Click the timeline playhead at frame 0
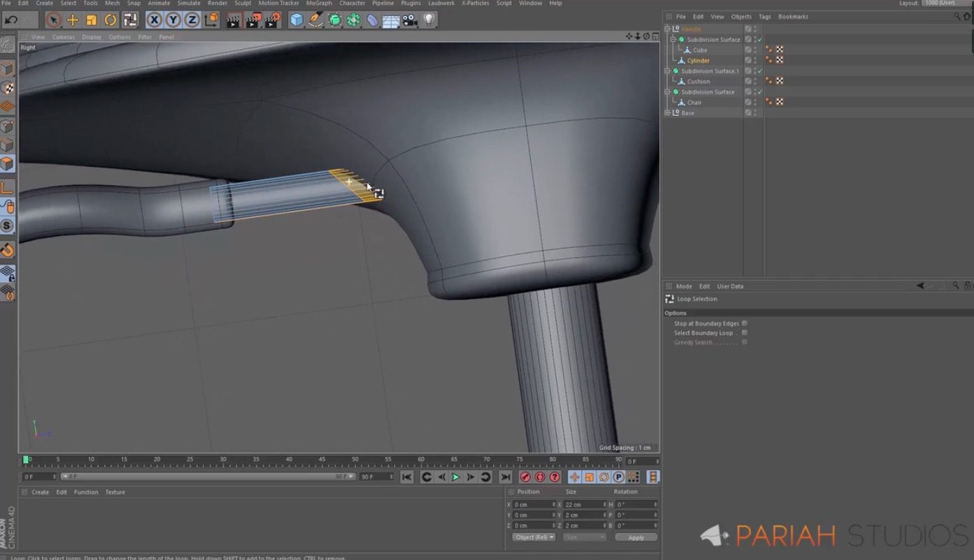 pyautogui.click(x=26, y=459)
